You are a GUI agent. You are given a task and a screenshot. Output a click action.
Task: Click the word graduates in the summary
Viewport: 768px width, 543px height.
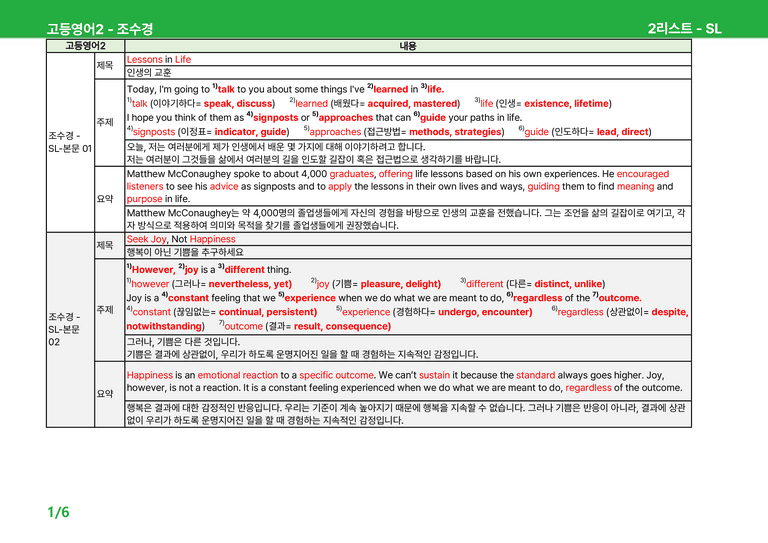(x=352, y=174)
